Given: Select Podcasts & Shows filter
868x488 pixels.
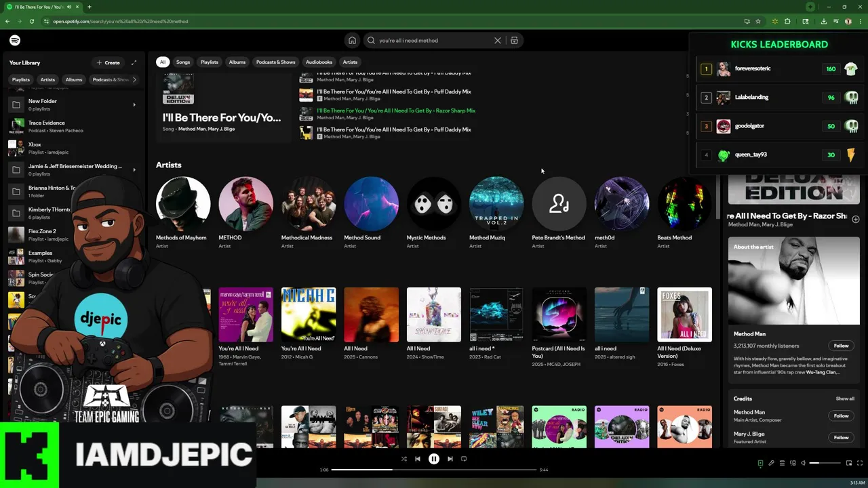Looking at the screenshot, I should 275,62.
